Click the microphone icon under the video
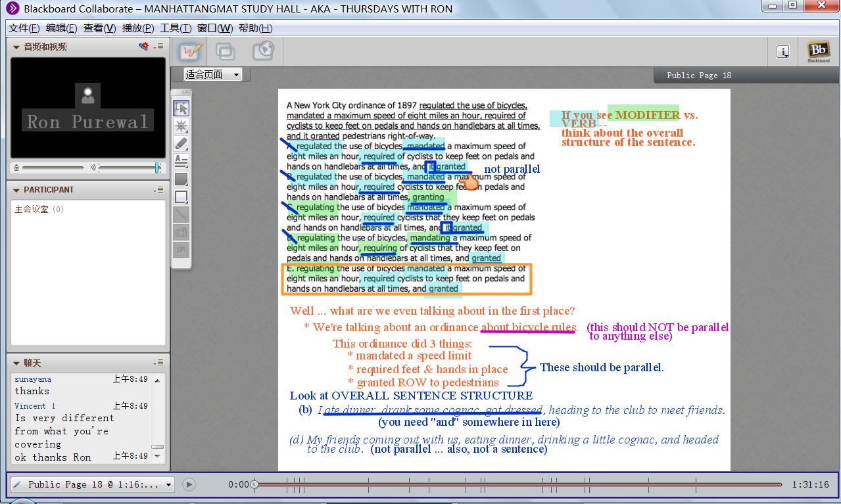 [x=16, y=168]
